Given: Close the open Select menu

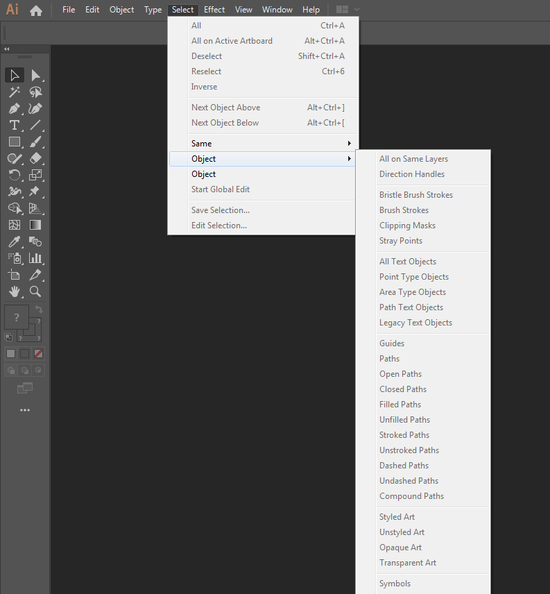Looking at the screenshot, I should click(x=183, y=9).
